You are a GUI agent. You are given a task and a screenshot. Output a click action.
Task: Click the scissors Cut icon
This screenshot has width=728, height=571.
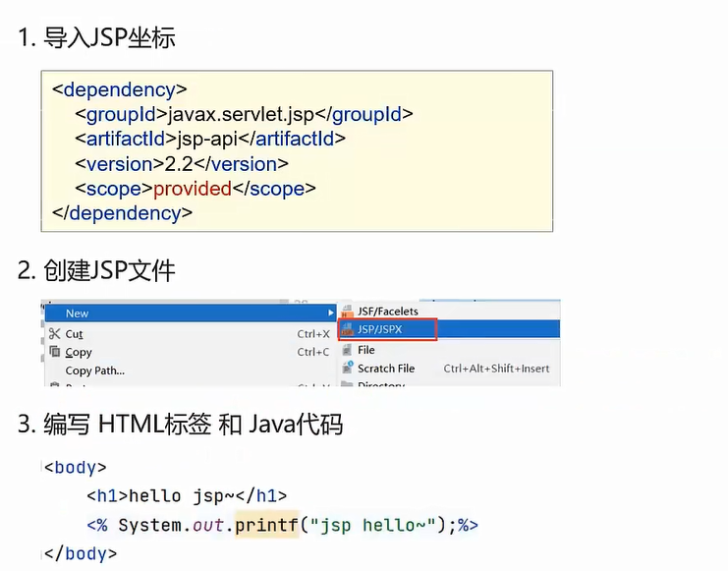click(55, 333)
